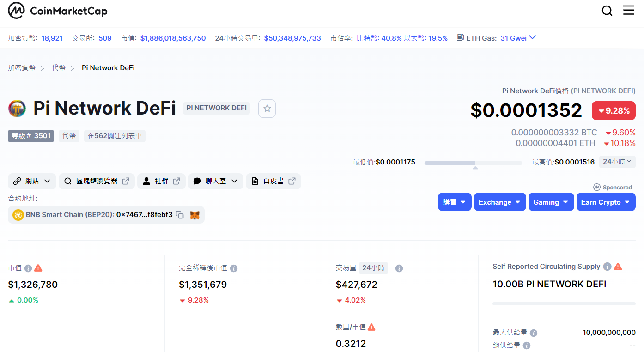
Task: Click the 0.000000003332 BTC price text
Action: [x=554, y=133]
